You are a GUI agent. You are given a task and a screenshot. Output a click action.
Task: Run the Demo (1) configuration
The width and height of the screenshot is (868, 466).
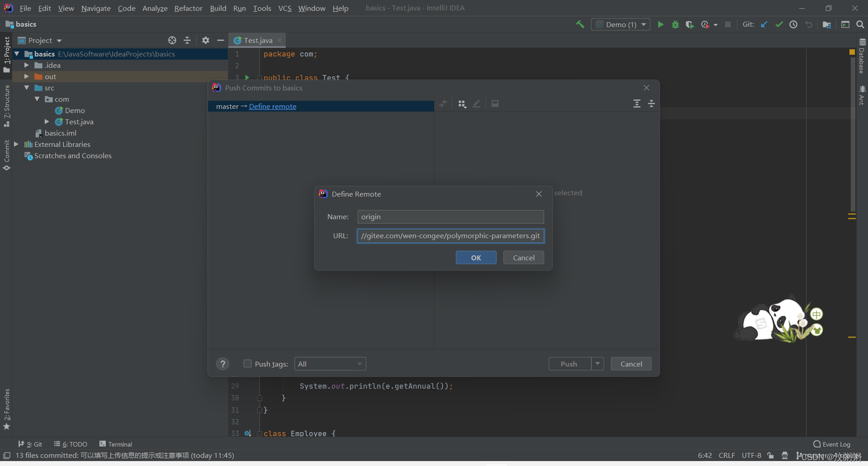point(660,24)
